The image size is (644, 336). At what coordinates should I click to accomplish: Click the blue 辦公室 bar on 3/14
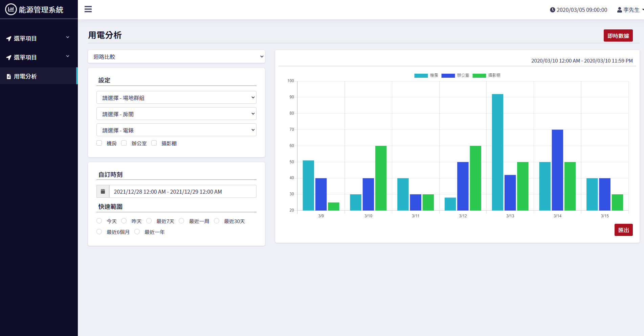pyautogui.click(x=557, y=170)
